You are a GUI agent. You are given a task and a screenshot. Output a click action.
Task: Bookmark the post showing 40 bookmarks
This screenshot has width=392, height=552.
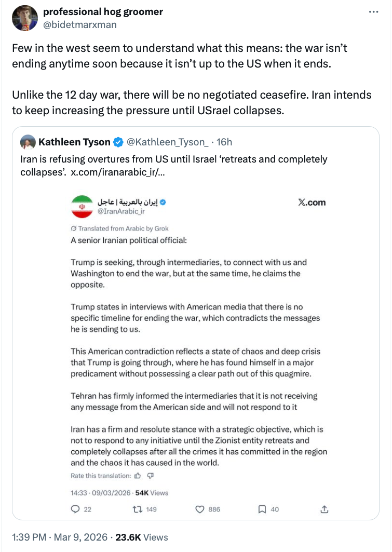pos(263,509)
